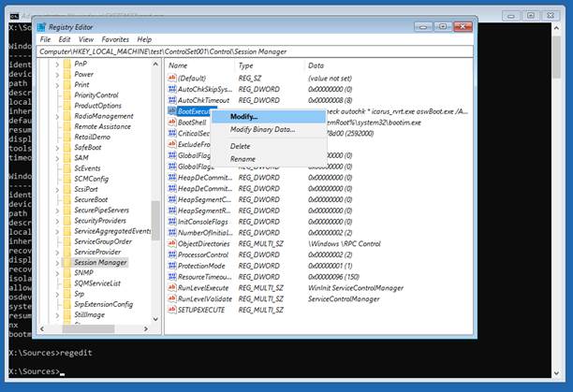
Task: Select the HeapSegmentC value name
Action: click(x=204, y=199)
